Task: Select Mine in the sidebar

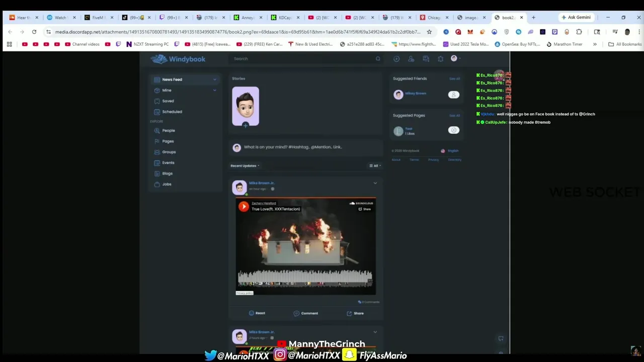Action: tap(185, 90)
